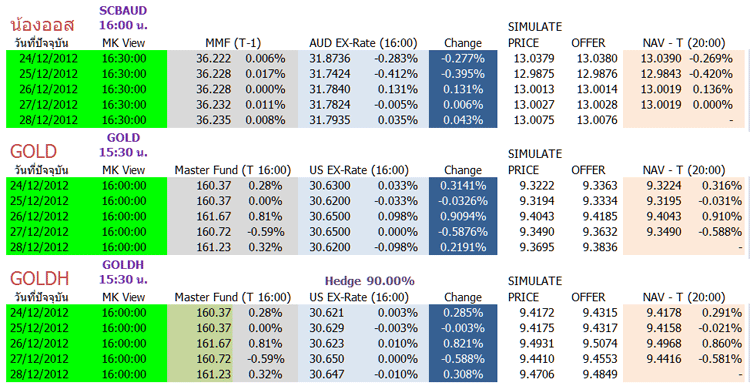Click the GOLDH 28/12/2012 date cell
This screenshot has width=750, height=386.
coord(48,374)
